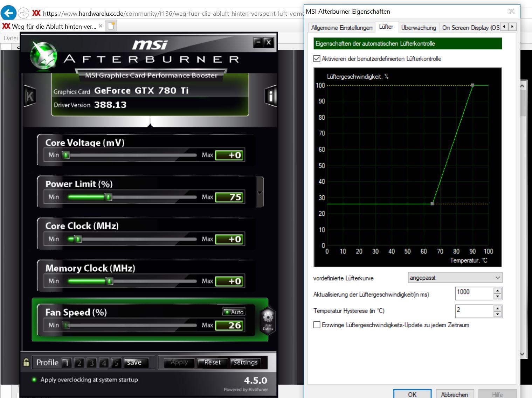This screenshot has height=398, width=532.
Task: Select Profile slot 1
Action: pyautogui.click(x=67, y=363)
